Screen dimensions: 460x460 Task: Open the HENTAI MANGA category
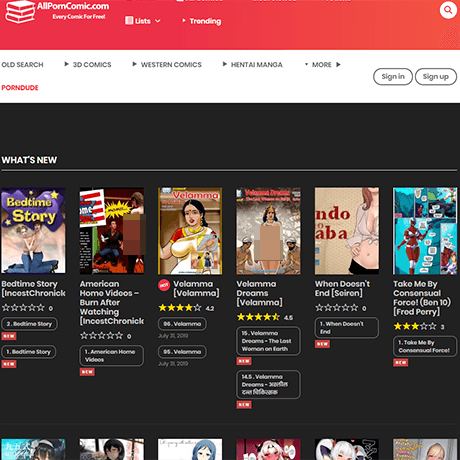[x=257, y=64]
